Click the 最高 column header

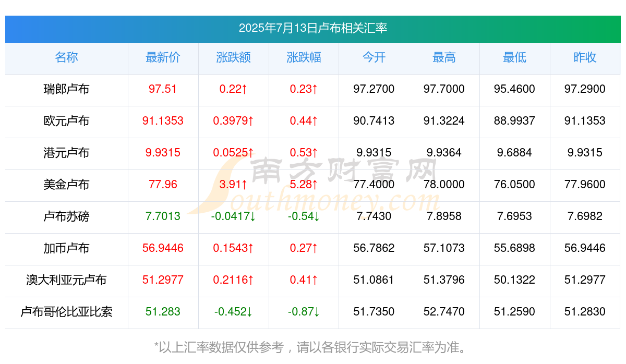pos(444,57)
